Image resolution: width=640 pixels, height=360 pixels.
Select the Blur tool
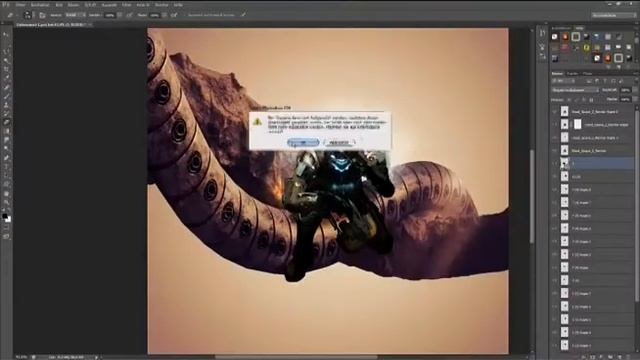click(6, 140)
